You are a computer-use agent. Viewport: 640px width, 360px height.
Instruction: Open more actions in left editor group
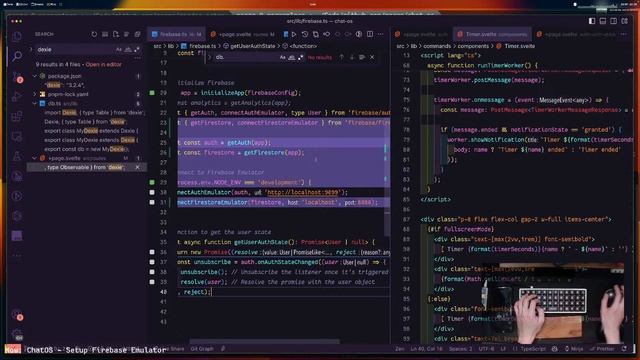pos(380,34)
